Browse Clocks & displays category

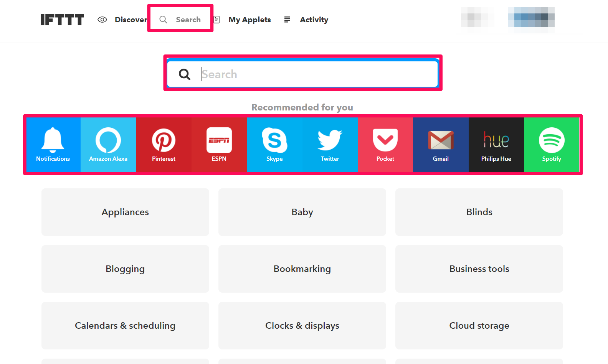click(302, 326)
